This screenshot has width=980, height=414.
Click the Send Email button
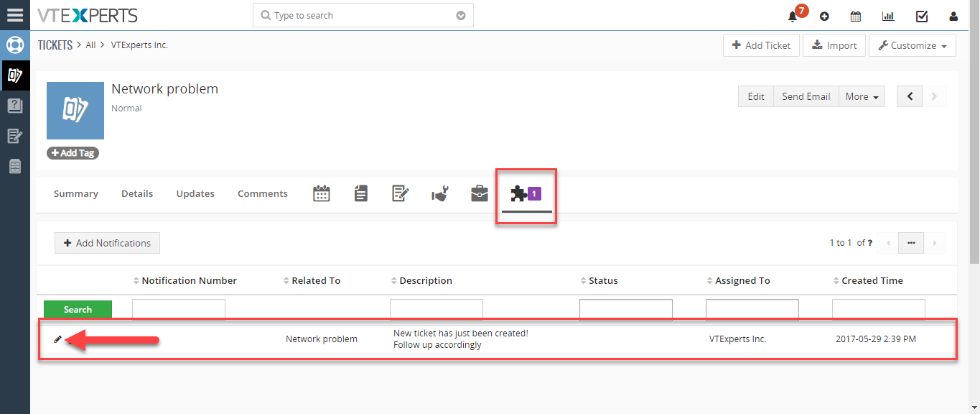tap(806, 96)
